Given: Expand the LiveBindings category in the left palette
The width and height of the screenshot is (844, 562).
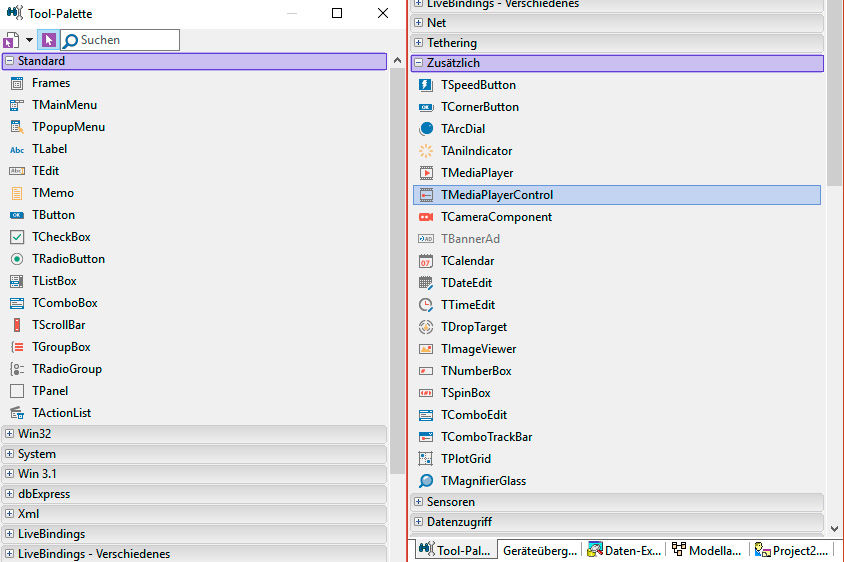Looking at the screenshot, I should [x=9, y=533].
